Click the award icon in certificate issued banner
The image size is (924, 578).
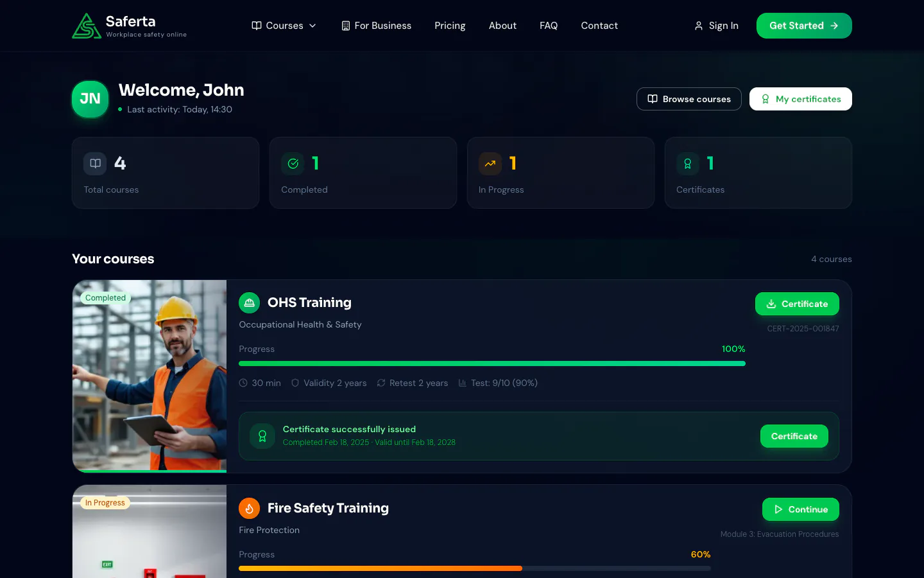click(262, 436)
